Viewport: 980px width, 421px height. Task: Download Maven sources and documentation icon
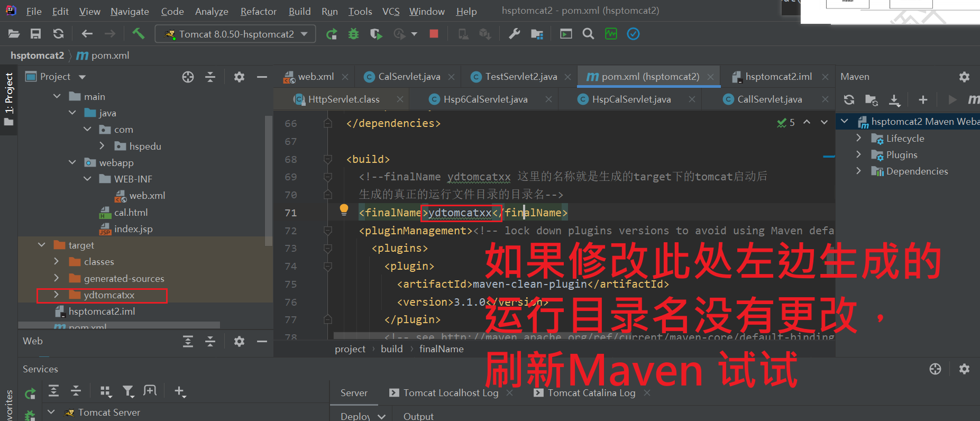(894, 100)
